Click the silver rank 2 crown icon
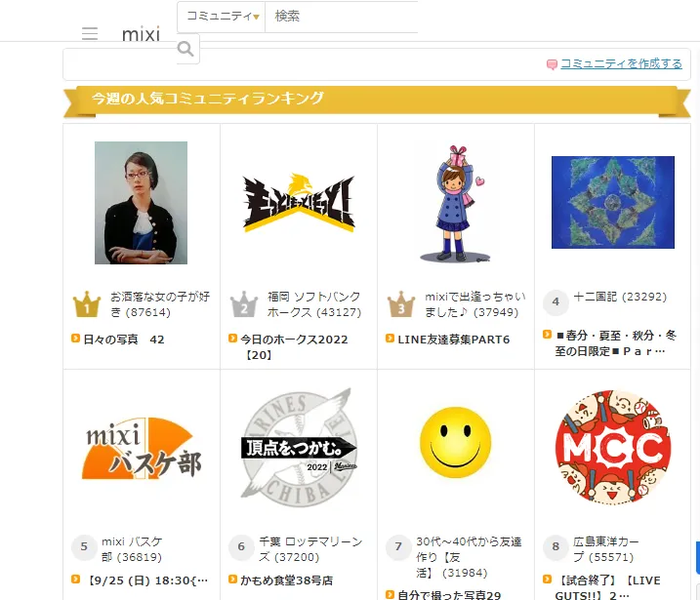The width and height of the screenshot is (700, 600). point(244,304)
